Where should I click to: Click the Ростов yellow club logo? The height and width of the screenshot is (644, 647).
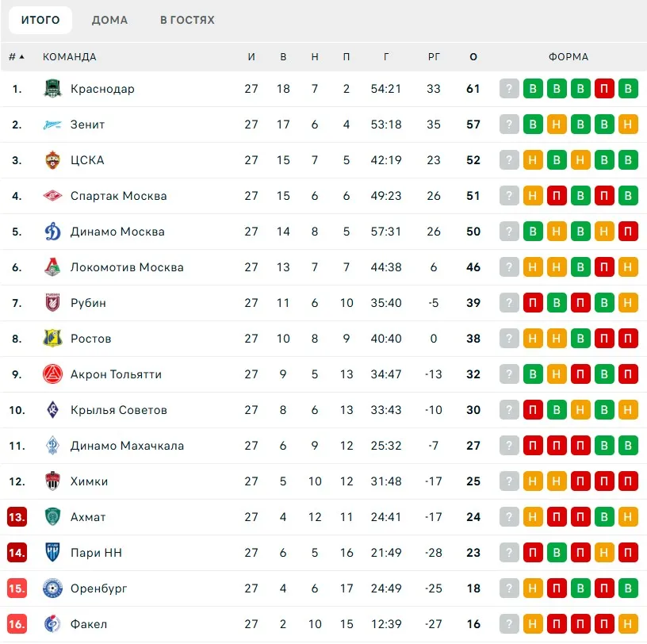tap(52, 339)
